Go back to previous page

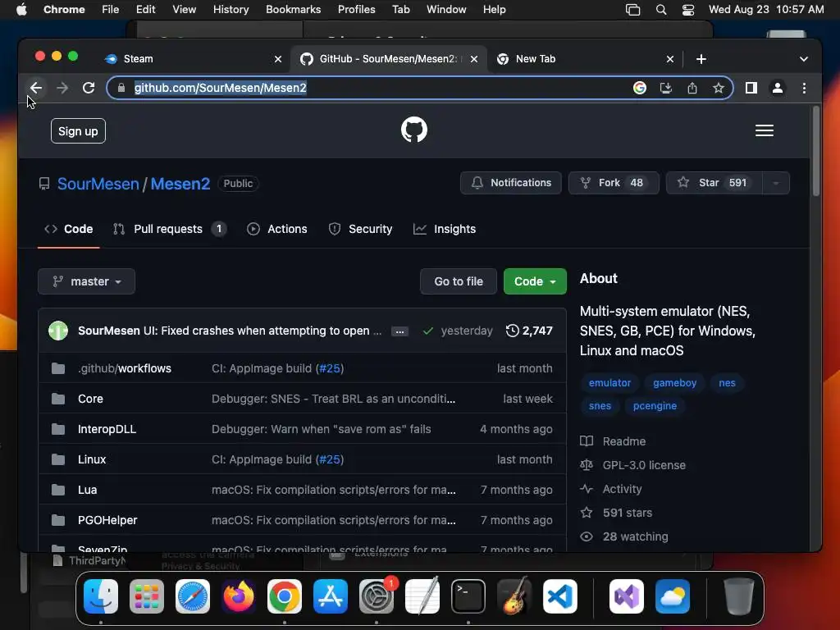point(36,88)
